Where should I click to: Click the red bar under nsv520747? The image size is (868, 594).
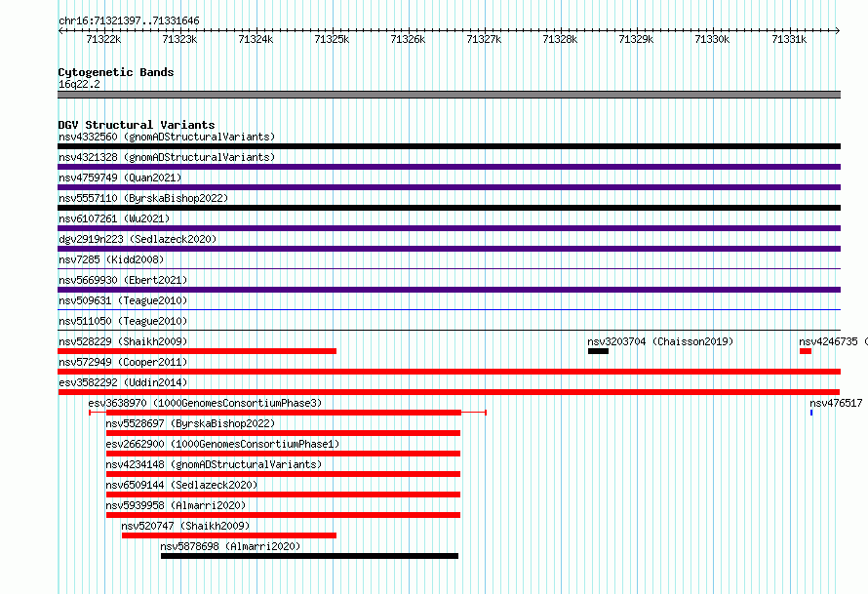[x=228, y=535]
